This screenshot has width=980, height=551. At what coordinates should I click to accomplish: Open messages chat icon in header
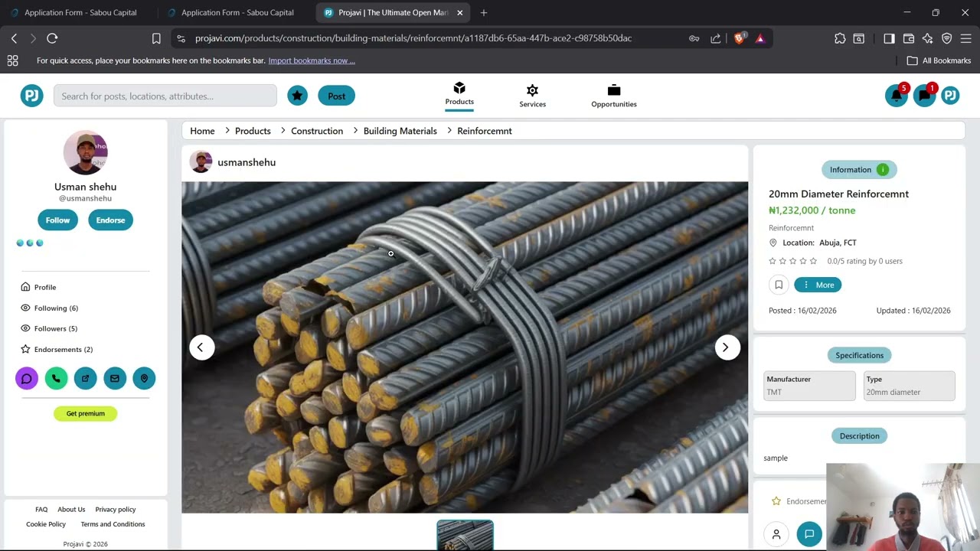pyautogui.click(x=924, y=96)
